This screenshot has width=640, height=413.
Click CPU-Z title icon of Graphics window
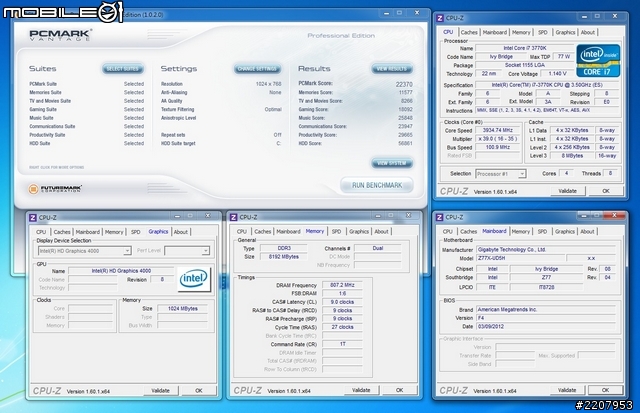(33, 218)
